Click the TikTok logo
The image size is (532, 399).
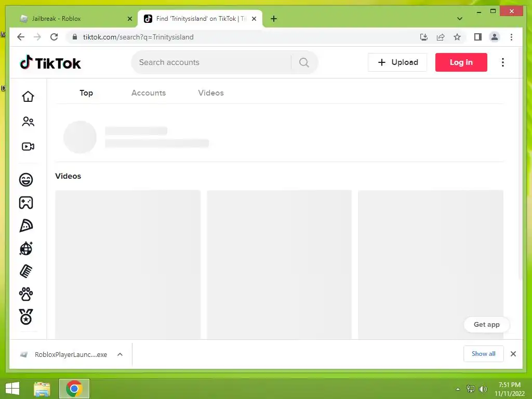tap(50, 62)
